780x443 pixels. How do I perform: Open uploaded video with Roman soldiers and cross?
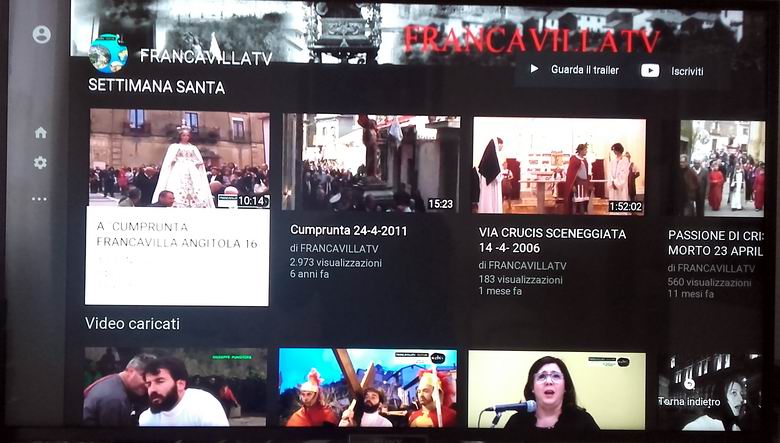click(x=368, y=388)
